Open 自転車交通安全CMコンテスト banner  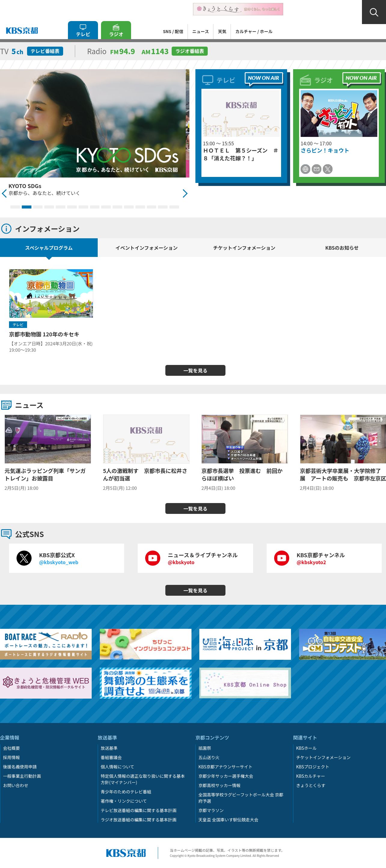tap(342, 644)
